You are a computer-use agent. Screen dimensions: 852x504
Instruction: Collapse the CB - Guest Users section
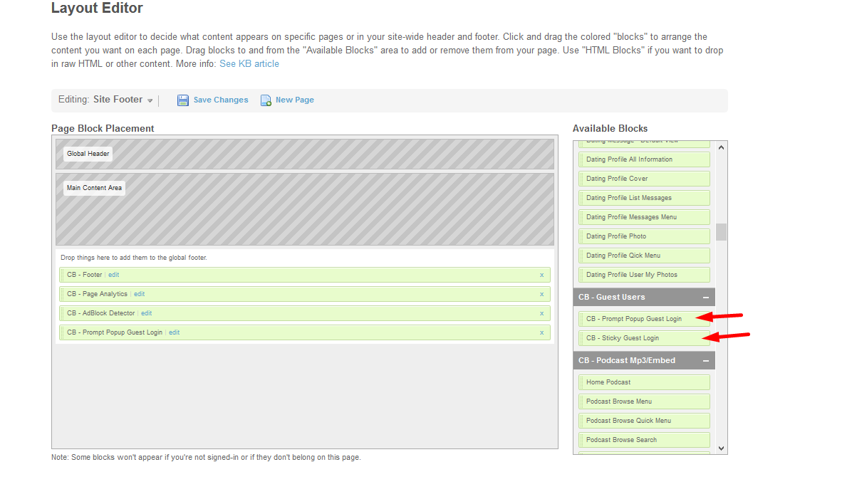pyautogui.click(x=705, y=298)
